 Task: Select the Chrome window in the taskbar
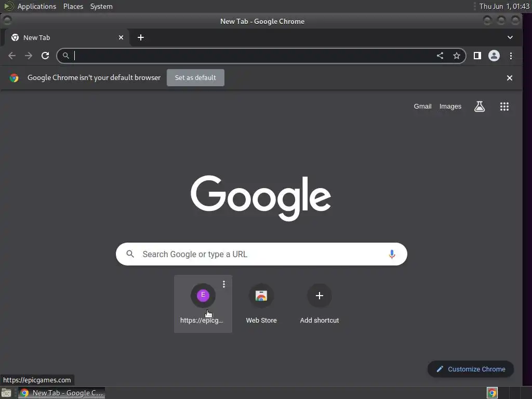(x=61, y=393)
